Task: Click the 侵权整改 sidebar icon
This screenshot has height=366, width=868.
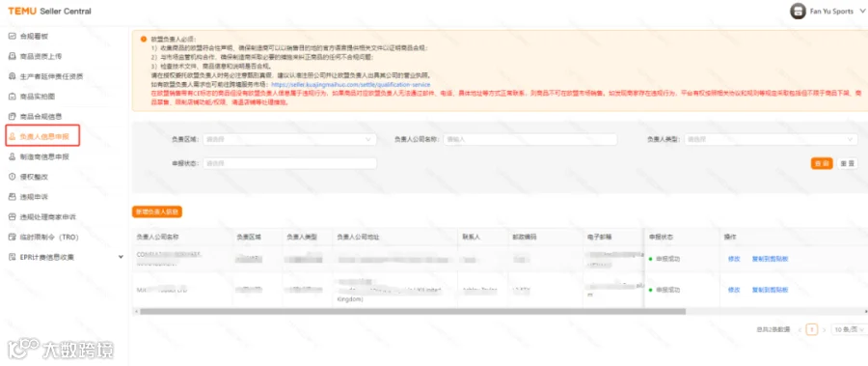Action: pos(13,177)
